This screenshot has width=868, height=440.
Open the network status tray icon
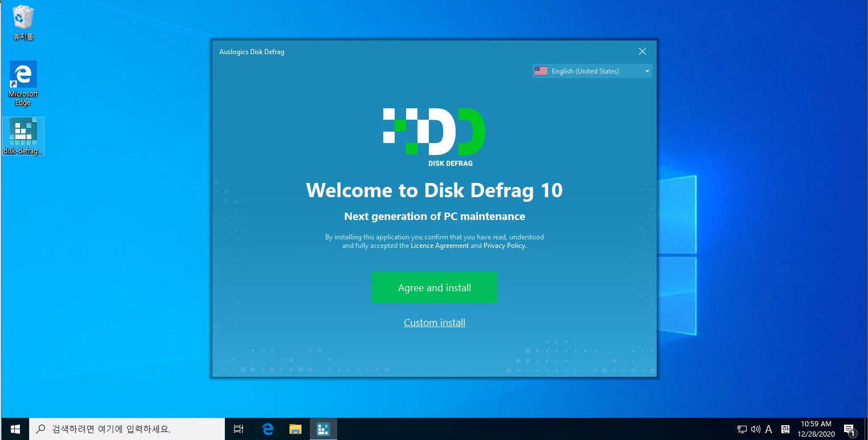742,429
